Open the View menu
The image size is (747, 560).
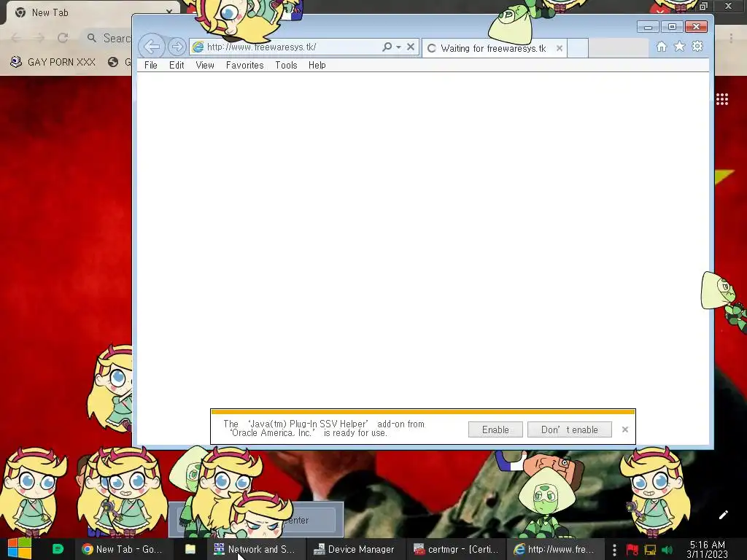pos(205,65)
